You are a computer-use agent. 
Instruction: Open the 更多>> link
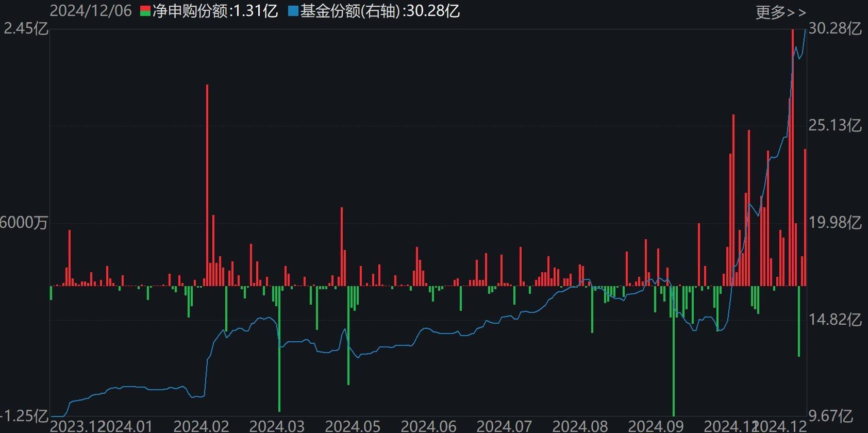tap(780, 12)
